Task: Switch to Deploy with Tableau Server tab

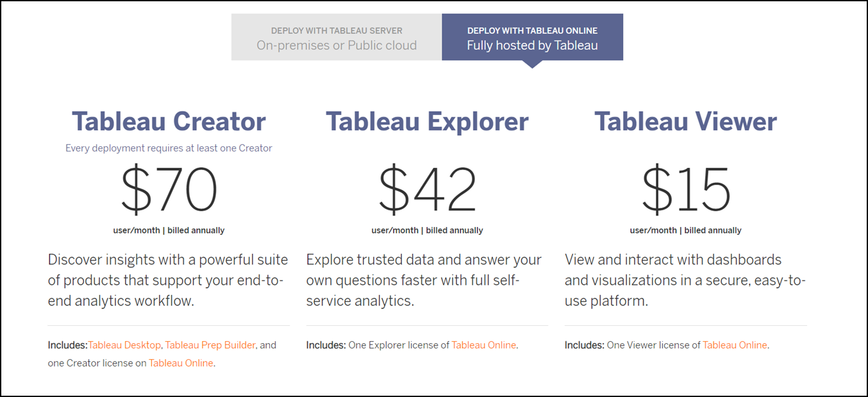Action: 337,38
